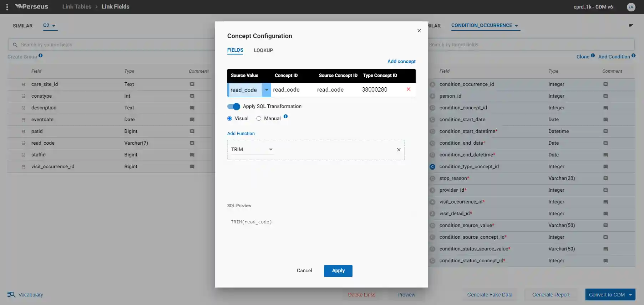Select the Visual radio option
This screenshot has width=644, height=305.
(230, 119)
